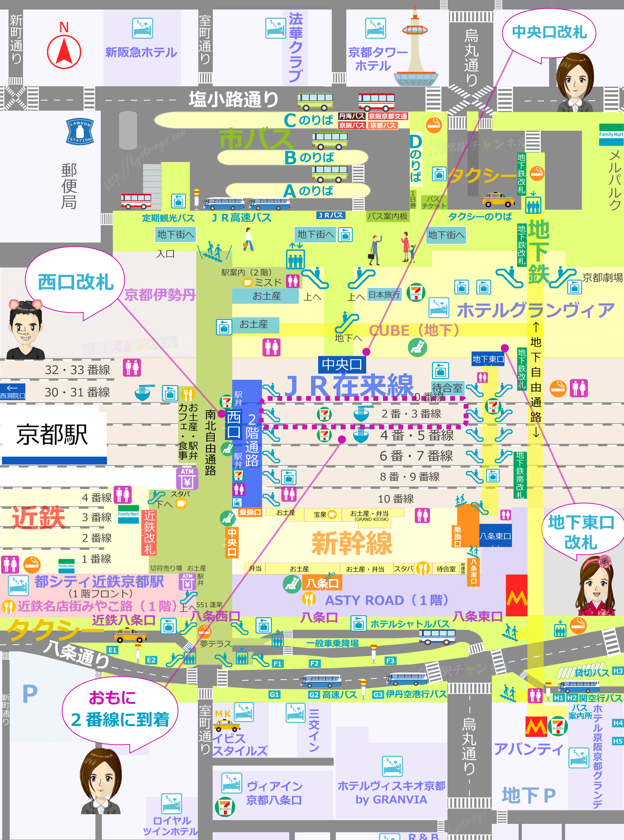Click the 関空行バス label
The image size is (624, 840).
click(x=601, y=698)
